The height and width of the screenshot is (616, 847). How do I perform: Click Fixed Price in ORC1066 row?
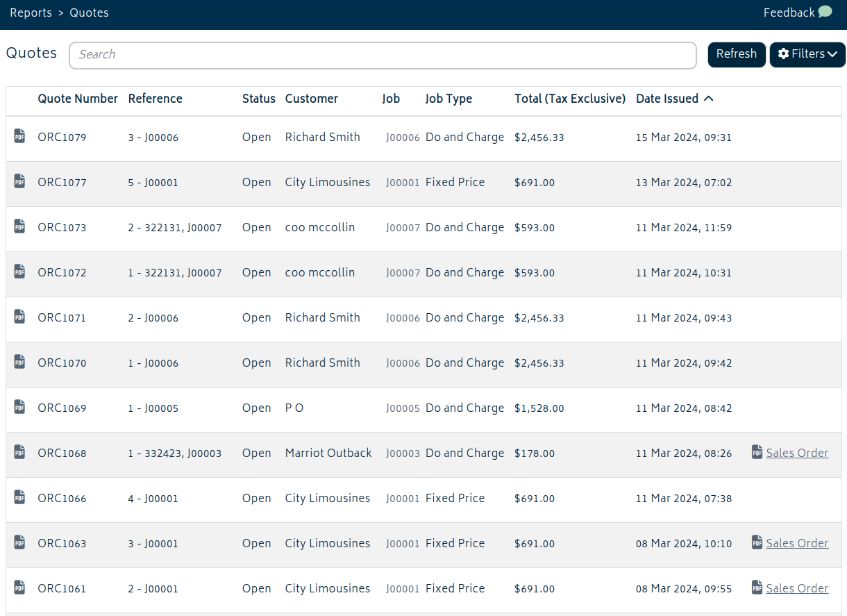tap(455, 498)
